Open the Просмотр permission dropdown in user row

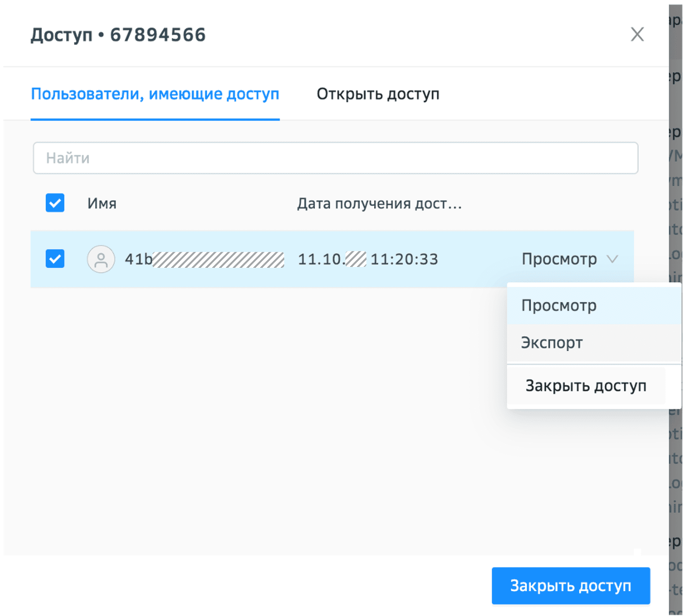pos(559,259)
